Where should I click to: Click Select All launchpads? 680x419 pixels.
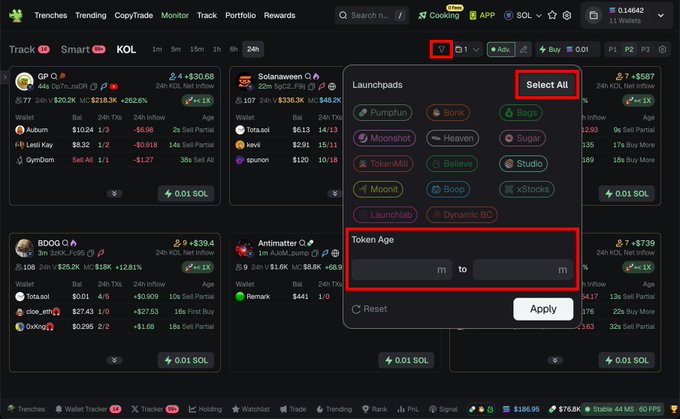(x=547, y=85)
